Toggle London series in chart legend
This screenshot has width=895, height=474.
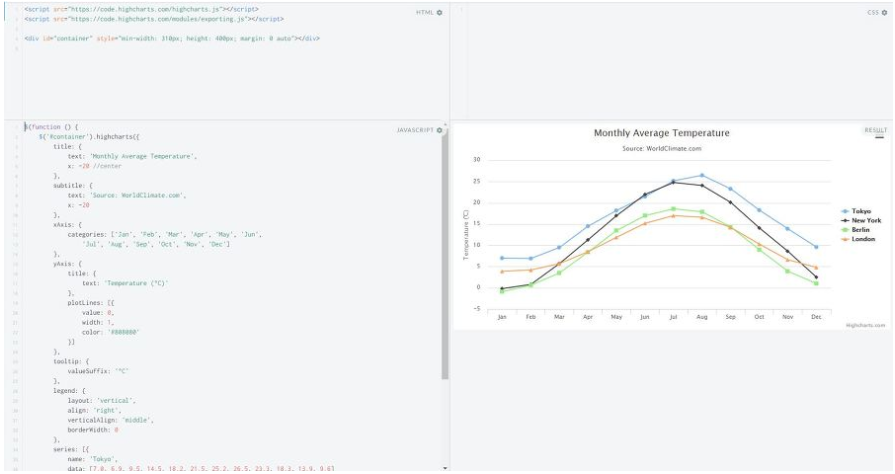tap(858, 239)
